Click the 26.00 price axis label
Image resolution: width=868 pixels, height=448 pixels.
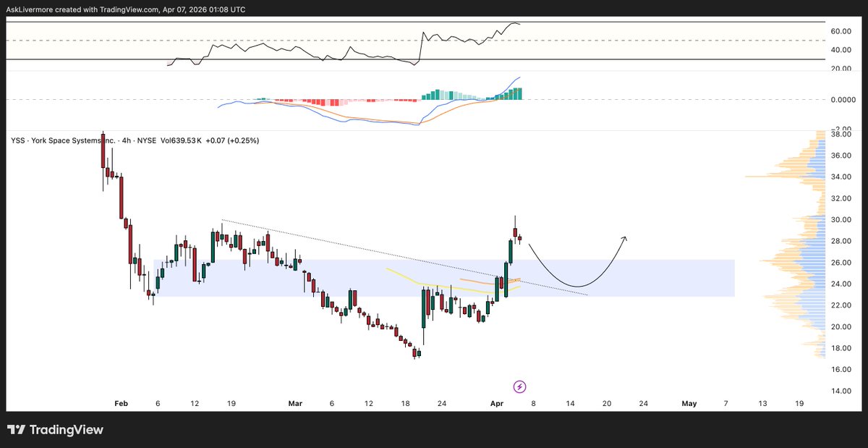pos(840,263)
